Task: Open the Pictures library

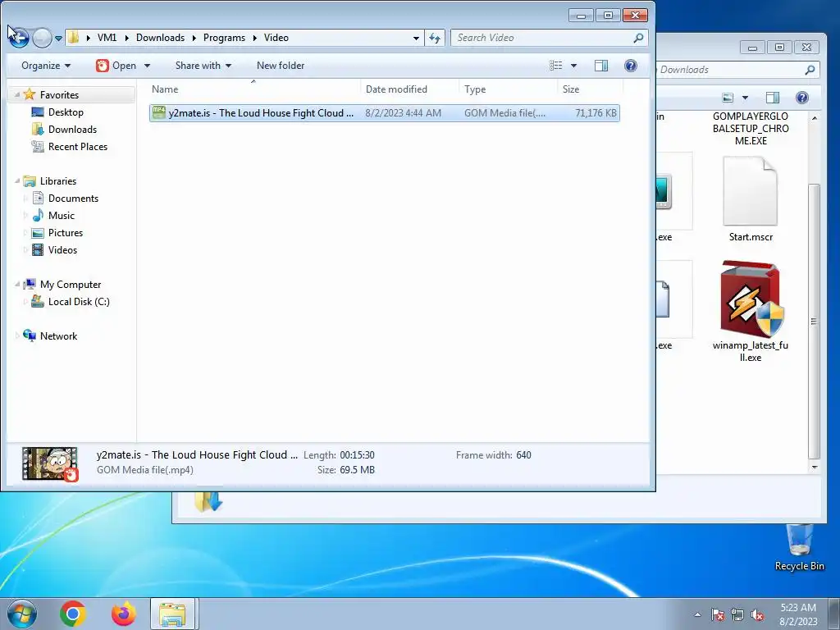Action: pyautogui.click(x=66, y=232)
